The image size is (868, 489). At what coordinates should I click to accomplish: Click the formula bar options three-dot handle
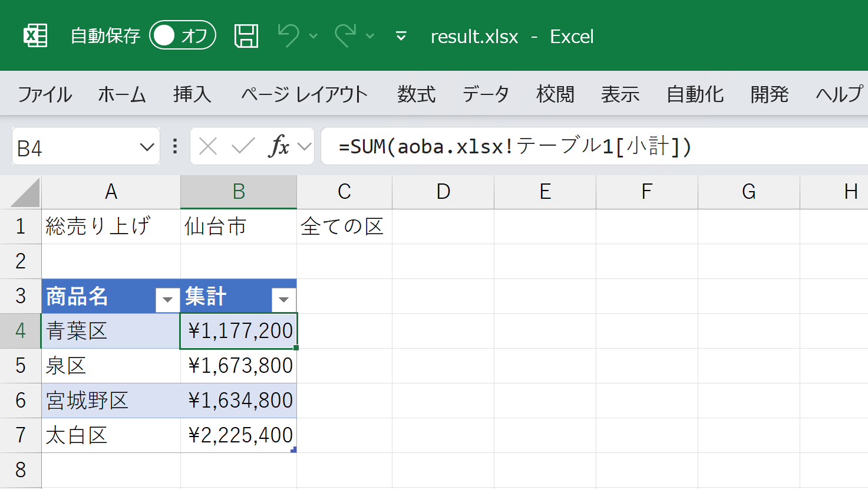[x=175, y=146]
